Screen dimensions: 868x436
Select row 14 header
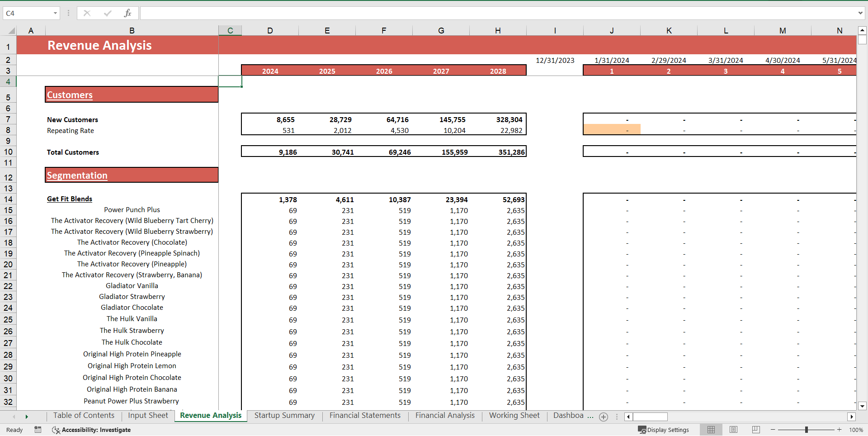(8, 199)
